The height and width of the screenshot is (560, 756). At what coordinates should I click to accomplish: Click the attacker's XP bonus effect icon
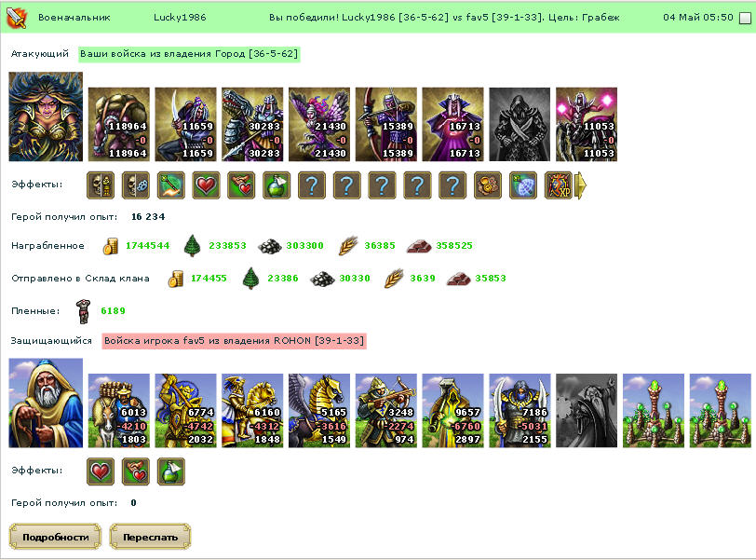559,185
